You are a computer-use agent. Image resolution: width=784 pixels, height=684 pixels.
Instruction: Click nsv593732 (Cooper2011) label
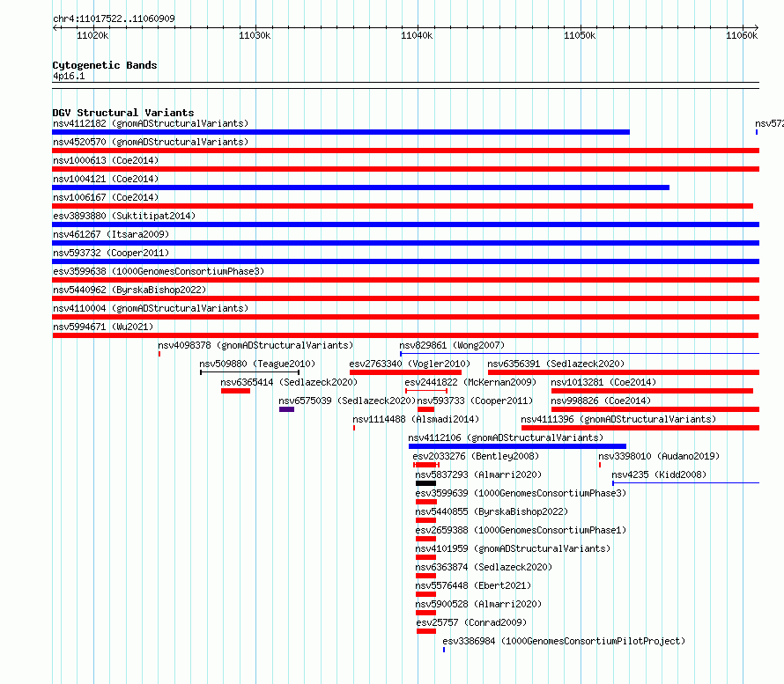[111, 253]
